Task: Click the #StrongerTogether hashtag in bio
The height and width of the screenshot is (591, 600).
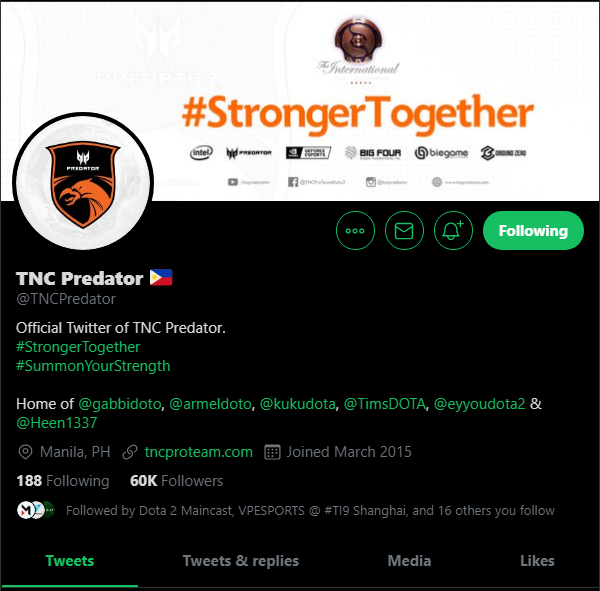Action: pos(78,347)
